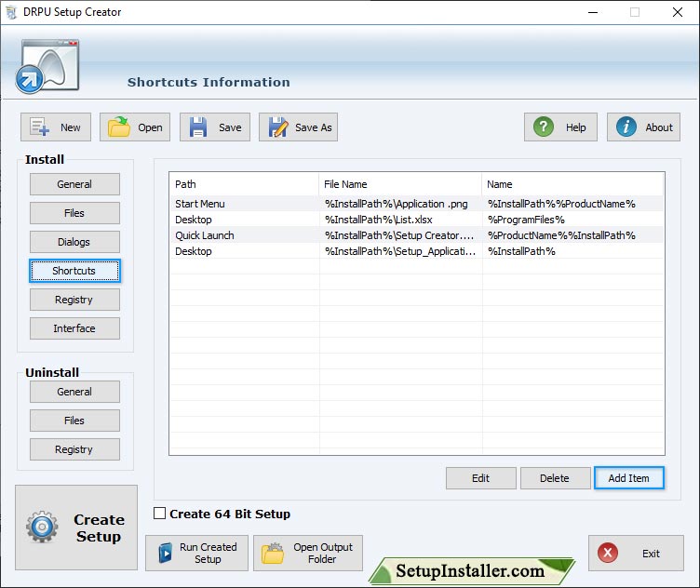Click the Delete button

point(555,478)
